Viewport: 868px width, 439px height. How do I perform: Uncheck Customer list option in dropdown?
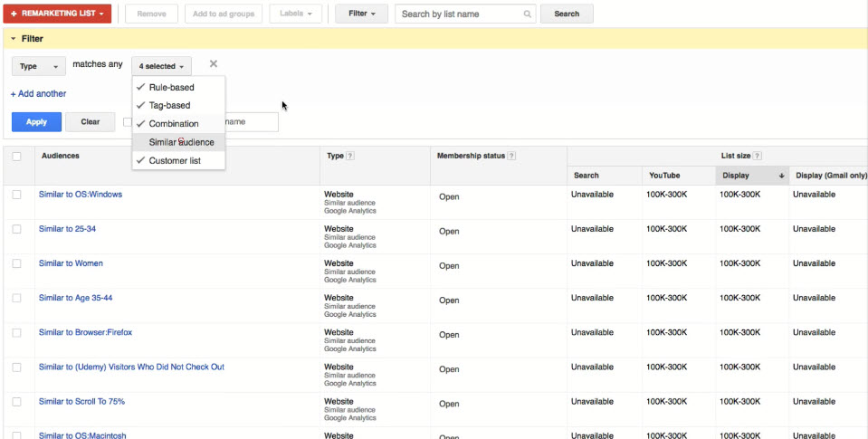(x=175, y=161)
